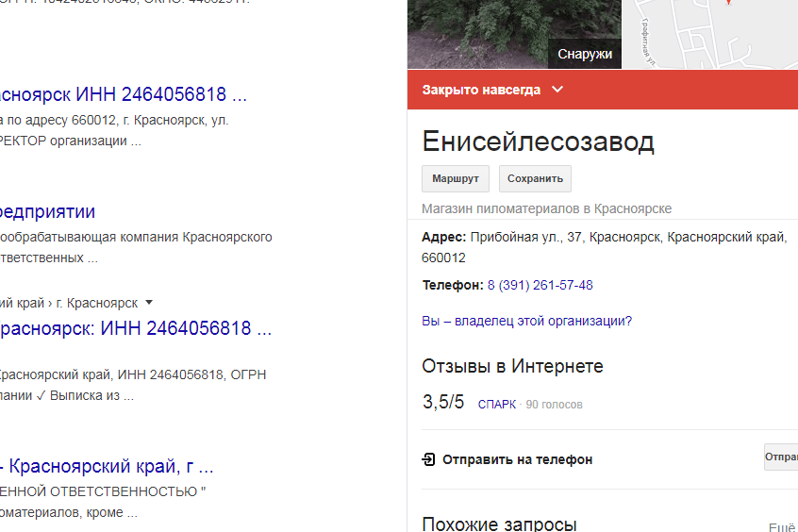This screenshot has height=532, width=798.
Task: Click the send-to-phone icon
Action: [428, 459]
